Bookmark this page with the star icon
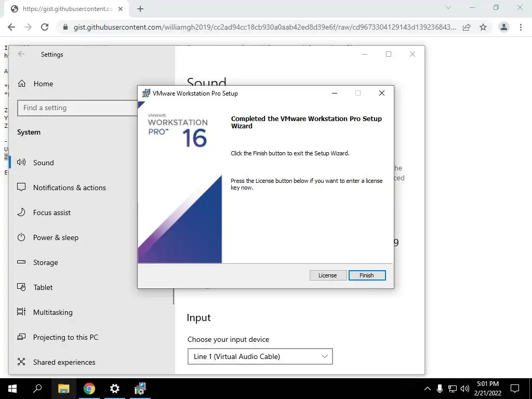The image size is (532, 399). (483, 27)
